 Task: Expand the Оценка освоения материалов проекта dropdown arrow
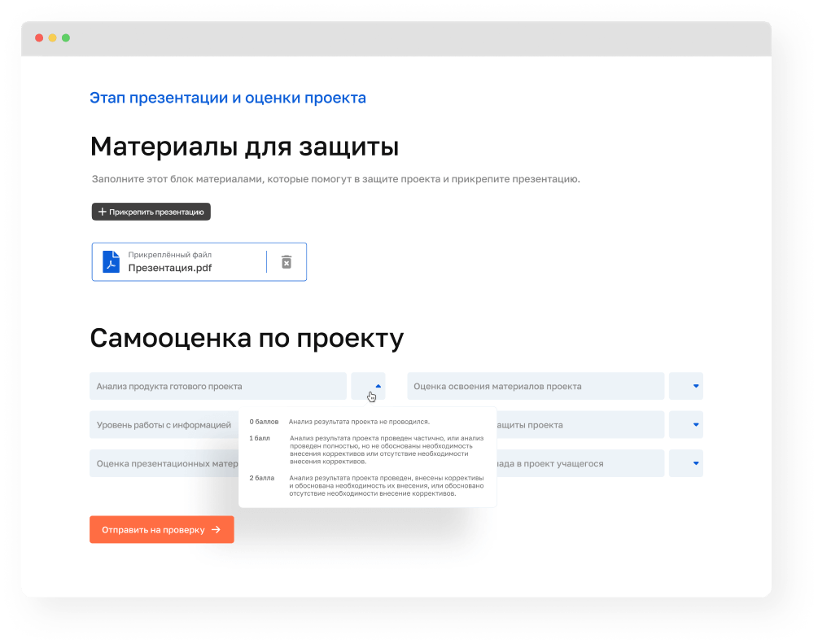695,386
